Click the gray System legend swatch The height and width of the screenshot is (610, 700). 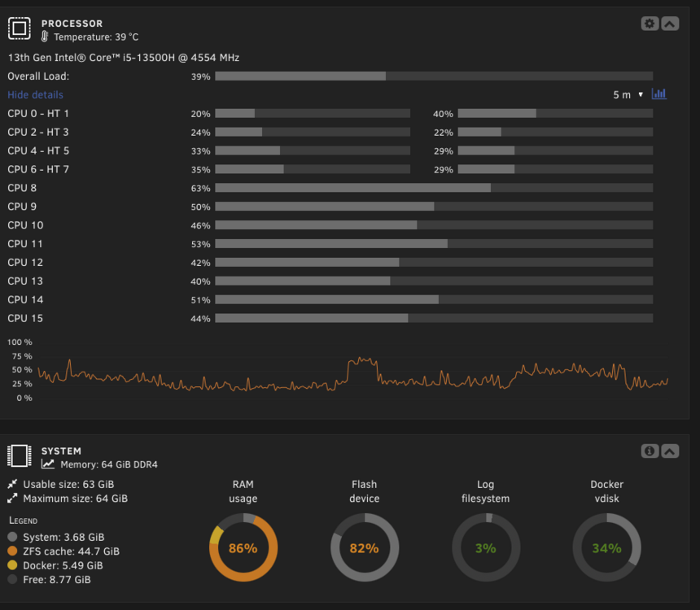pyautogui.click(x=12, y=536)
